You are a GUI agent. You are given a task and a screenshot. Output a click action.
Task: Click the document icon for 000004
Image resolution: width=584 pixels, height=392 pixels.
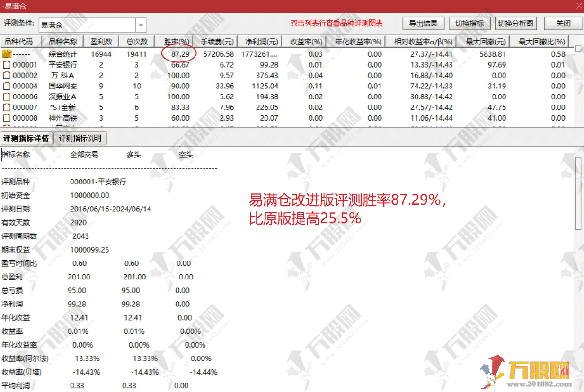(7, 86)
